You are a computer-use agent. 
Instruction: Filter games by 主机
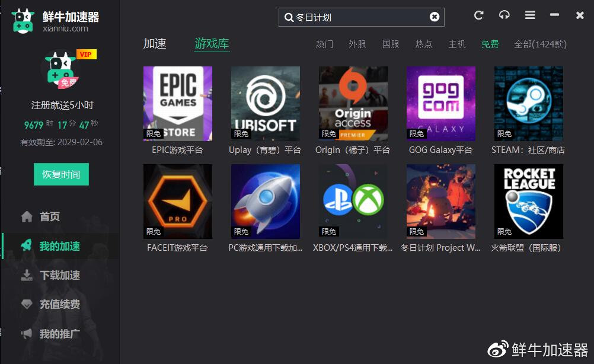pyautogui.click(x=457, y=44)
